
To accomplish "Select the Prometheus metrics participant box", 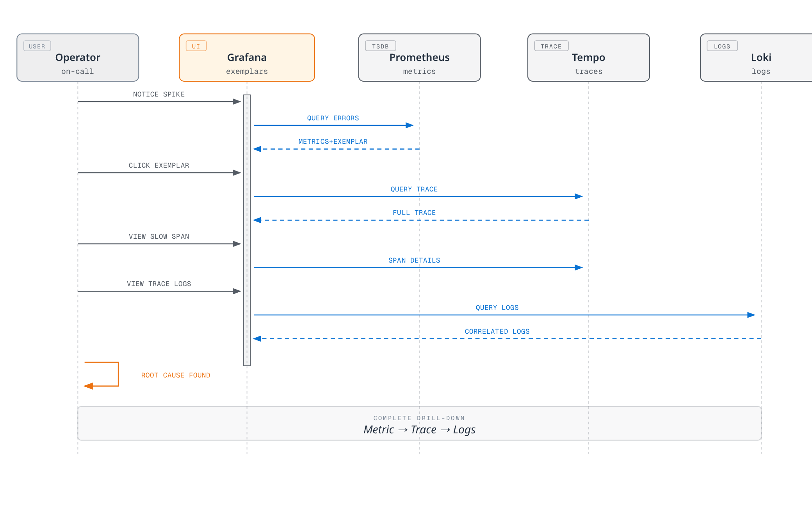I will tap(419, 57).
